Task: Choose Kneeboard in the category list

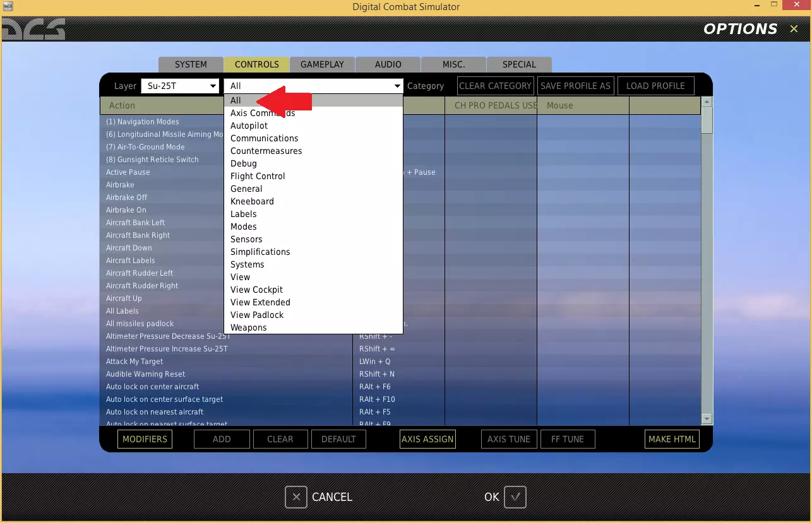Action: tap(314, 201)
